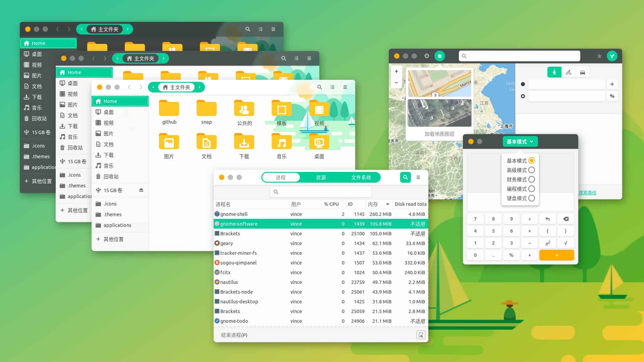Switch to 资源 tab in system monitor
The width and height of the screenshot is (644, 362).
pyautogui.click(x=321, y=177)
